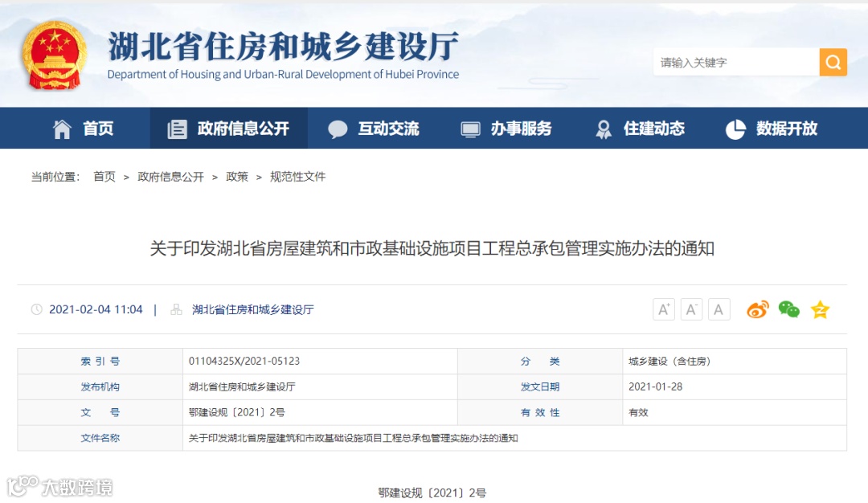Click the home house icon in navbar
This screenshot has width=868, height=503.
click(62, 129)
